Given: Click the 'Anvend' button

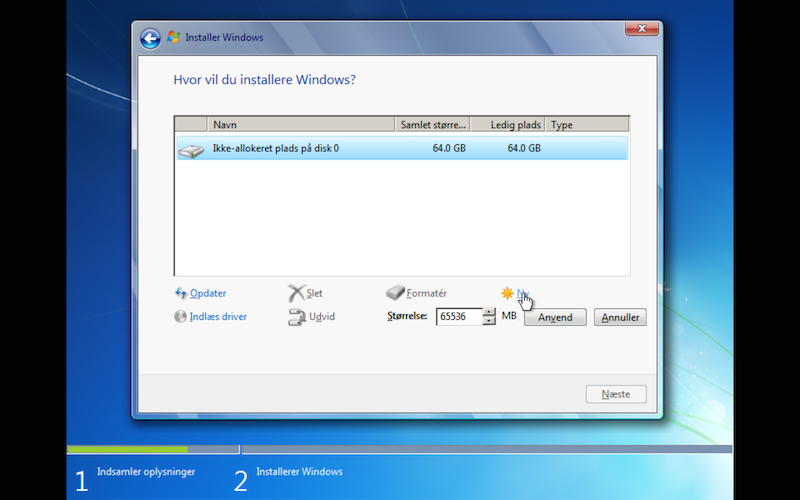Looking at the screenshot, I should pyautogui.click(x=555, y=317).
